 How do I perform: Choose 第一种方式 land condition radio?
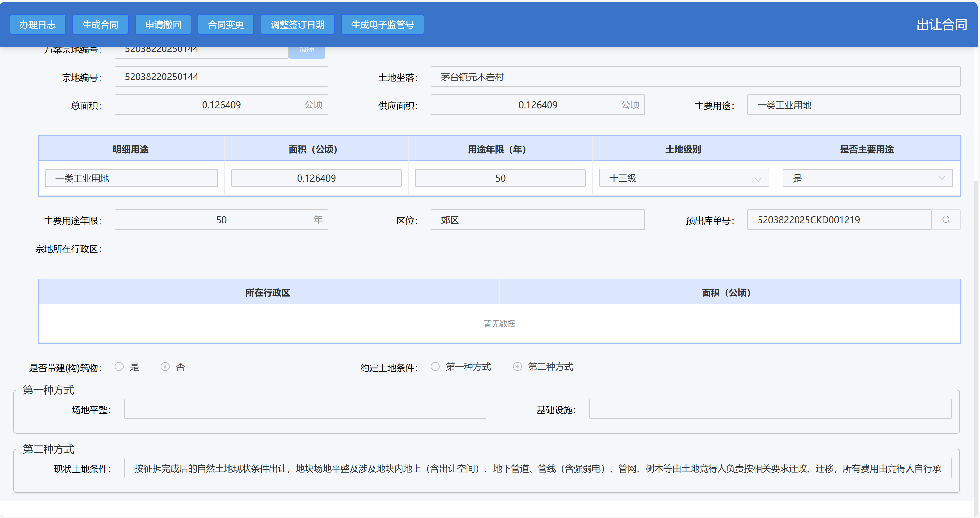click(435, 367)
